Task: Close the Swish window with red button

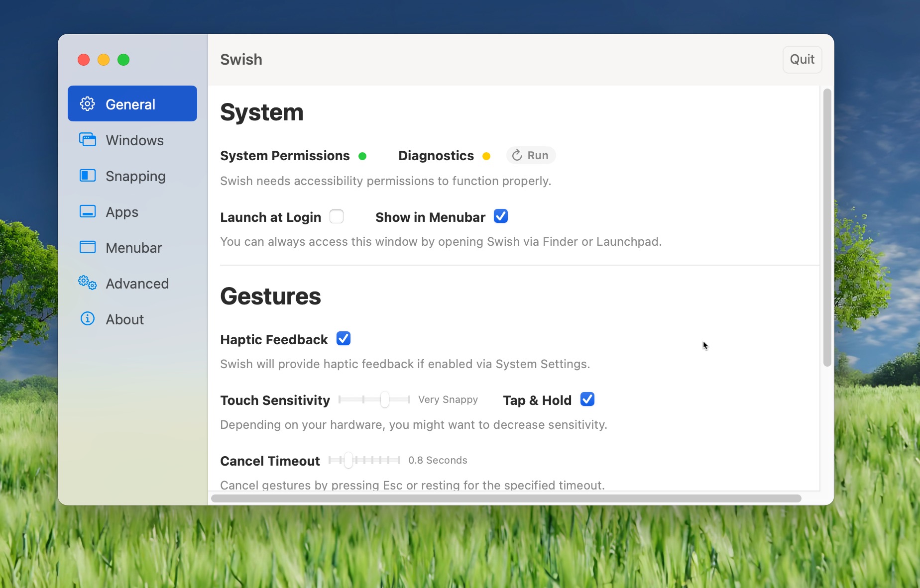Action: [x=84, y=60]
